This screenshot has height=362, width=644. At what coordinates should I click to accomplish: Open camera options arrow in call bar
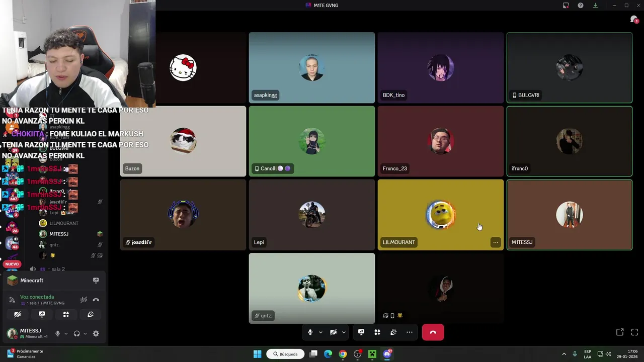344,332
